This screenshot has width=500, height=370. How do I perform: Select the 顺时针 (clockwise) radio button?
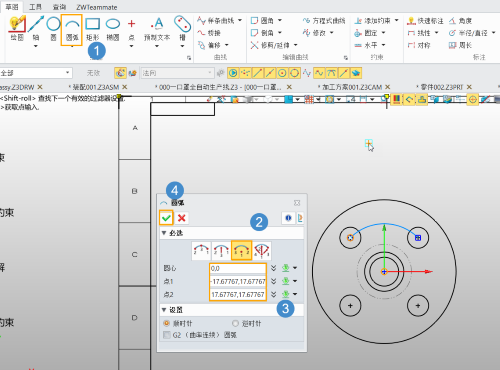[x=167, y=323]
